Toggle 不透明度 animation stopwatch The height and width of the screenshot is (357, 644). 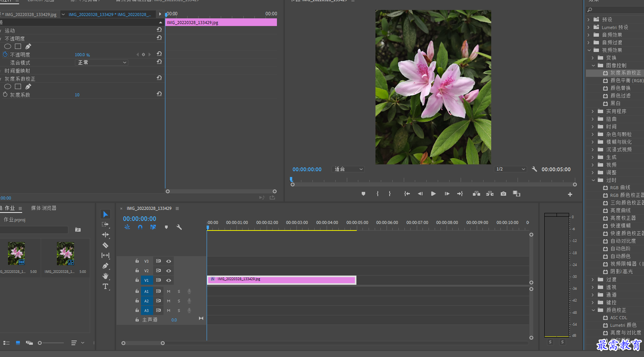pos(5,54)
